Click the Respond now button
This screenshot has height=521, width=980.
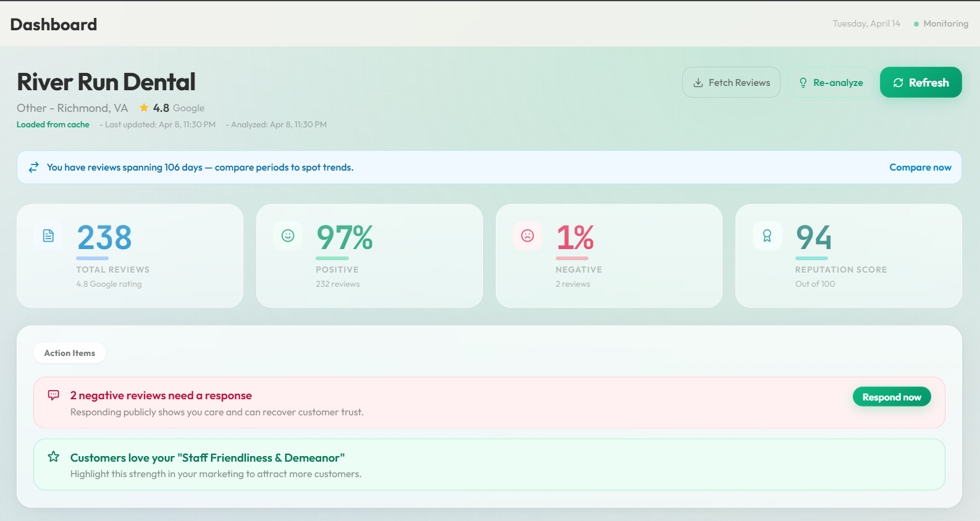point(892,397)
